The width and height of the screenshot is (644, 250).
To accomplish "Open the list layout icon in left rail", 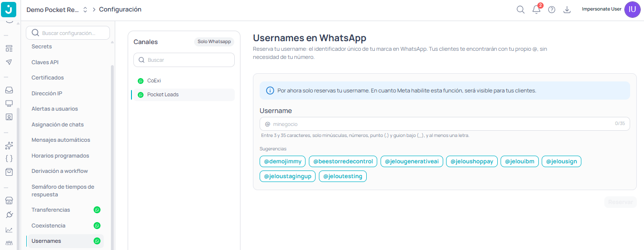I will pos(9,48).
